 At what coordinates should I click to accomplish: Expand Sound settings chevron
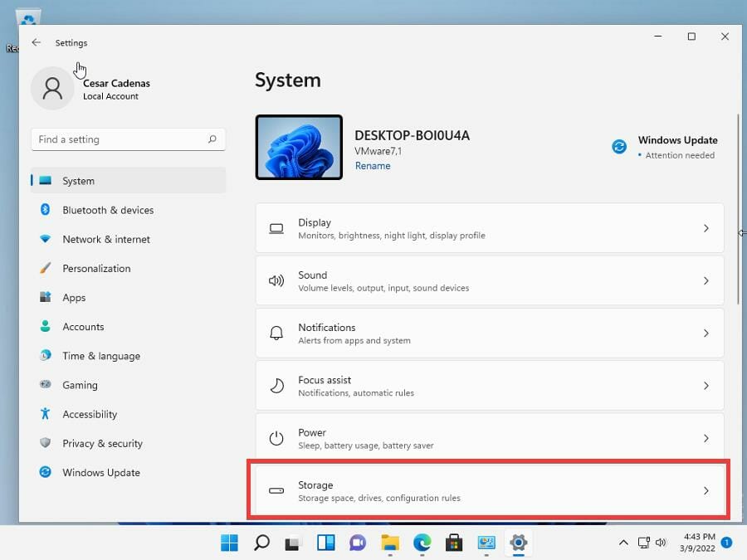[x=706, y=281]
